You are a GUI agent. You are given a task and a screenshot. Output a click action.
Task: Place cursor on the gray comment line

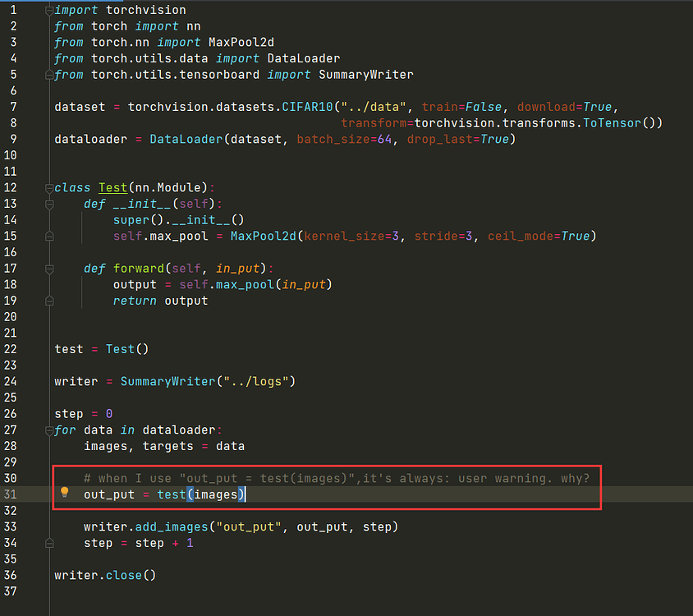(337, 478)
